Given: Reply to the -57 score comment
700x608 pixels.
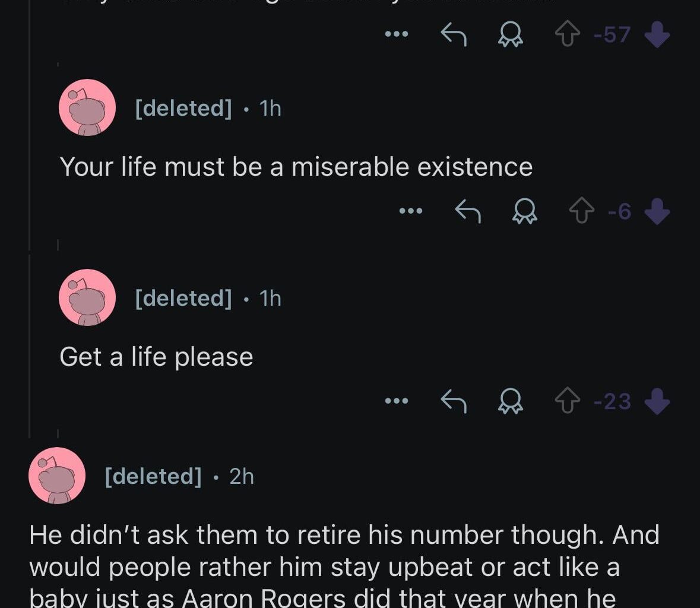Looking at the screenshot, I should (454, 34).
